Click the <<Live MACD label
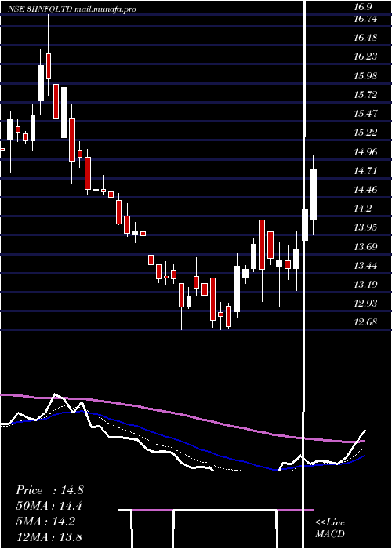Image resolution: width=392 pixels, height=549 pixels. tap(330, 528)
